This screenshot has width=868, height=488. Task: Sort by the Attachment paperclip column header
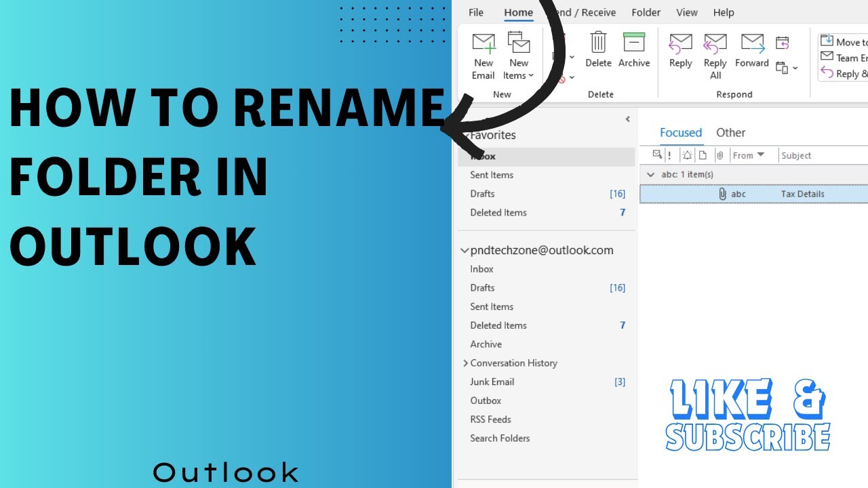coord(720,155)
